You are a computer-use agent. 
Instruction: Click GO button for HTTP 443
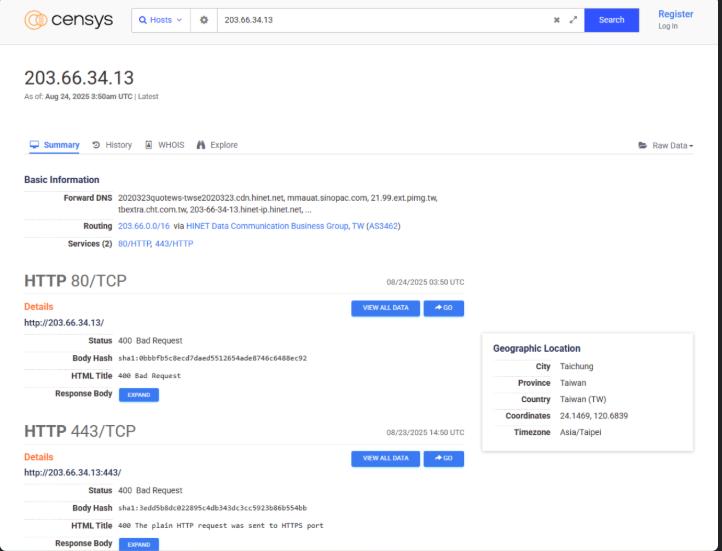point(444,459)
